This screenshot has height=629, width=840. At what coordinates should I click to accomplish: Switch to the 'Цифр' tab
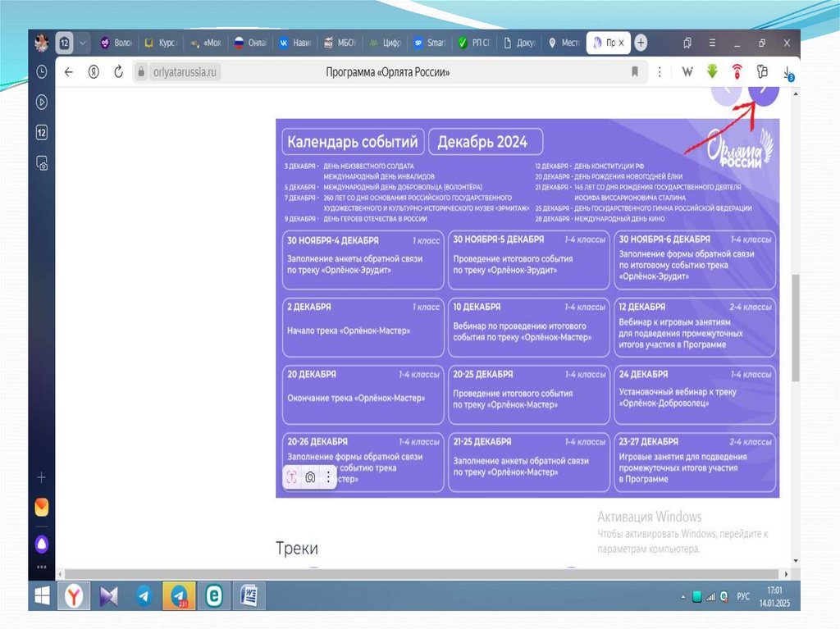click(385, 43)
